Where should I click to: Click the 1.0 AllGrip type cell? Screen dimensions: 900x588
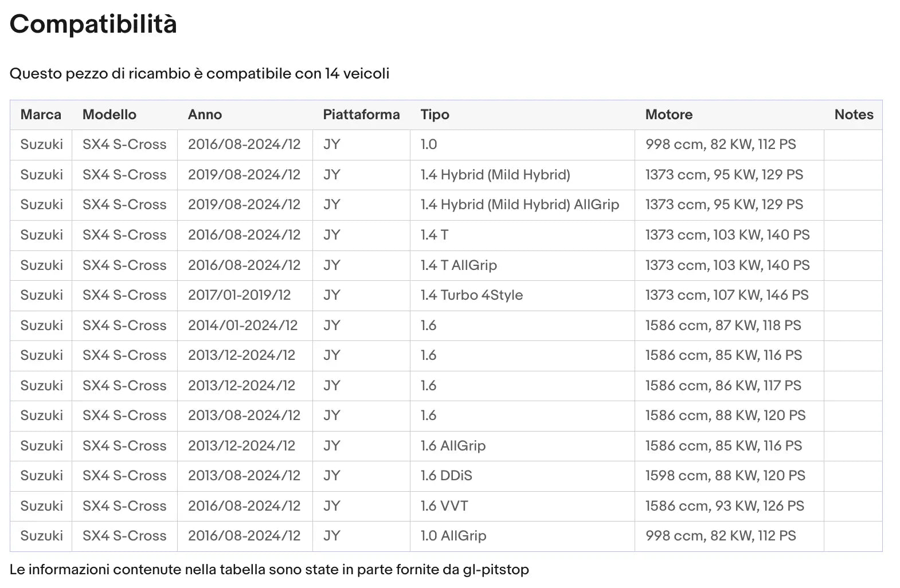(453, 536)
